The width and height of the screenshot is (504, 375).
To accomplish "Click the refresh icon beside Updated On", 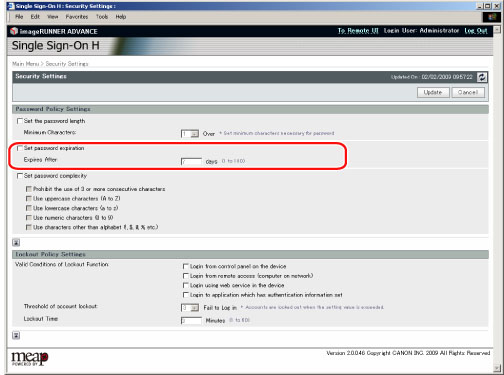I will pos(482,77).
